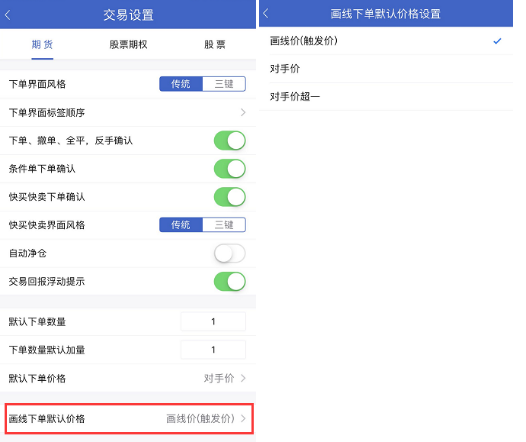Choose 三键 for 快买快卖界面风格
The width and height of the screenshot is (526, 442).
[224, 225]
